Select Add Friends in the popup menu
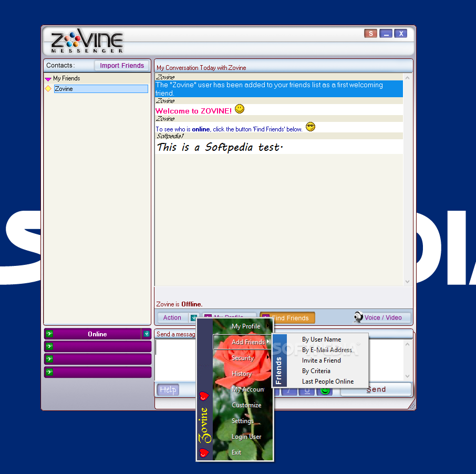Image resolution: width=476 pixels, height=474 pixels. click(243, 342)
